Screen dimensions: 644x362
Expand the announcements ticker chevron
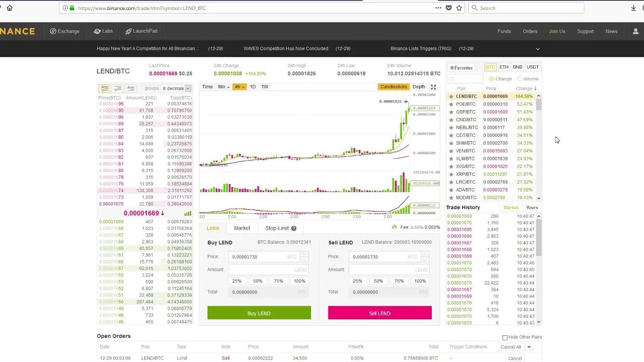[x=537, y=49]
